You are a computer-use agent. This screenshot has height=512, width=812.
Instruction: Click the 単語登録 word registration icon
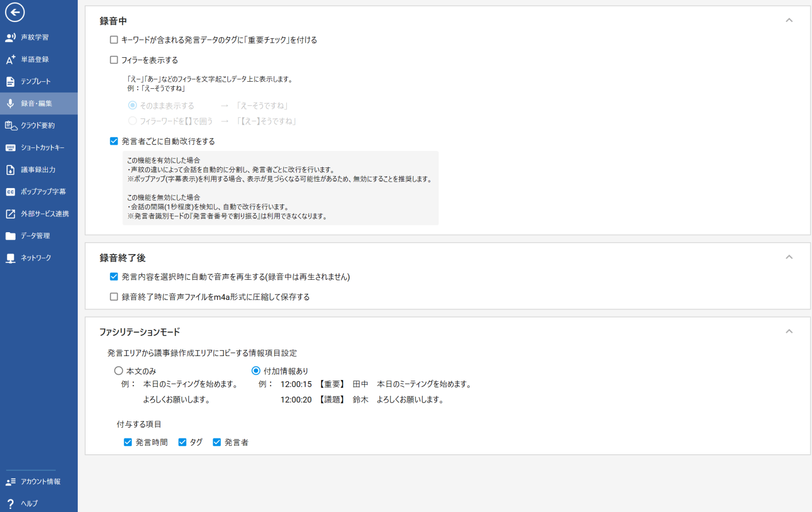pyautogui.click(x=11, y=59)
